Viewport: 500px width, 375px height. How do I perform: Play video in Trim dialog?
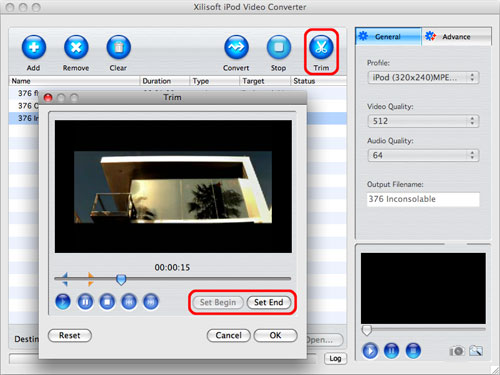point(63,302)
